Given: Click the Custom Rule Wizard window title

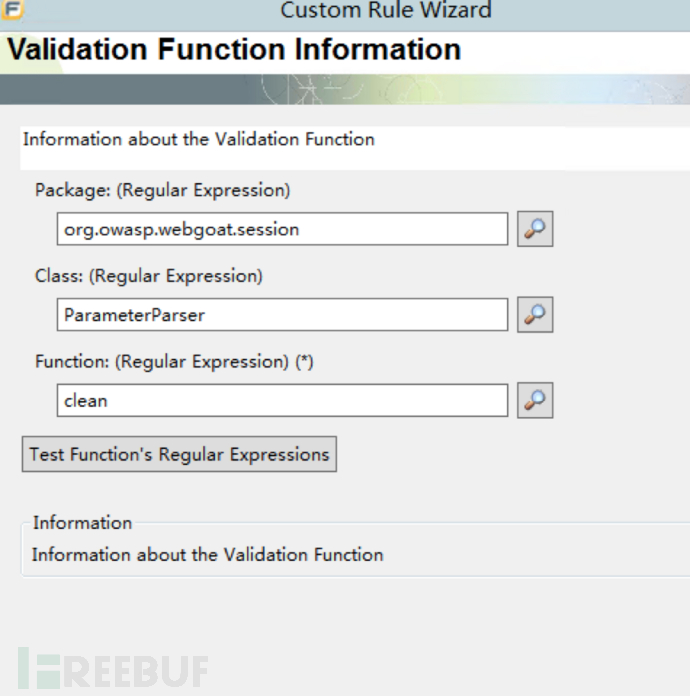Looking at the screenshot, I should pyautogui.click(x=385, y=11).
